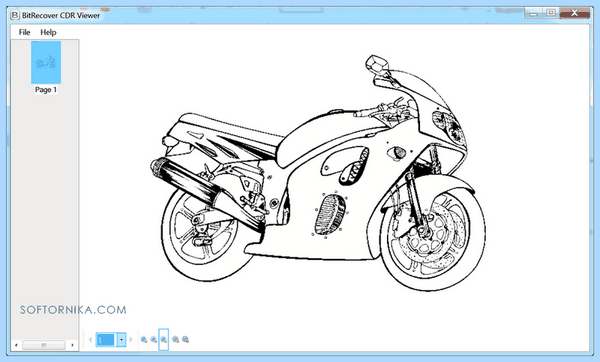Click the first zoom magnifier icon

(x=144, y=339)
